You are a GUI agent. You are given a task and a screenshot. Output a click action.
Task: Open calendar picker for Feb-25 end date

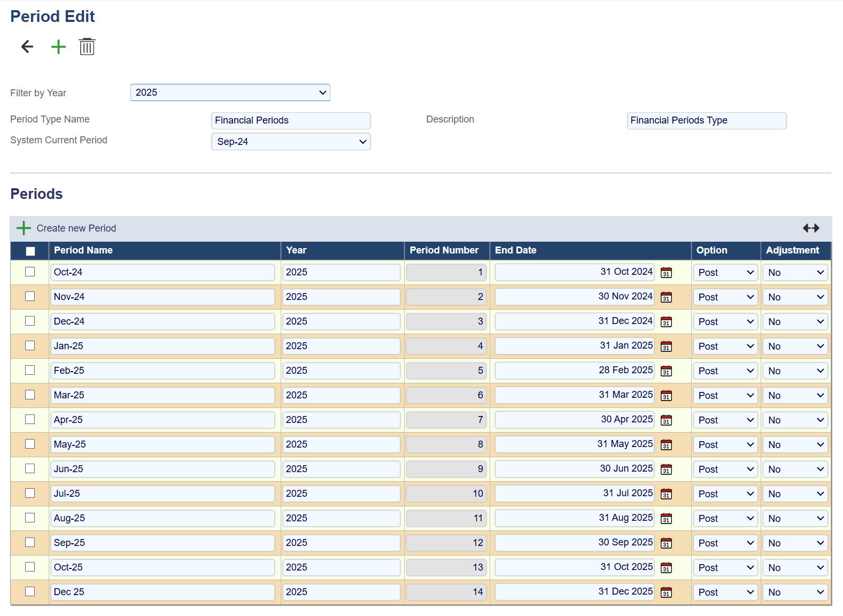(x=666, y=371)
